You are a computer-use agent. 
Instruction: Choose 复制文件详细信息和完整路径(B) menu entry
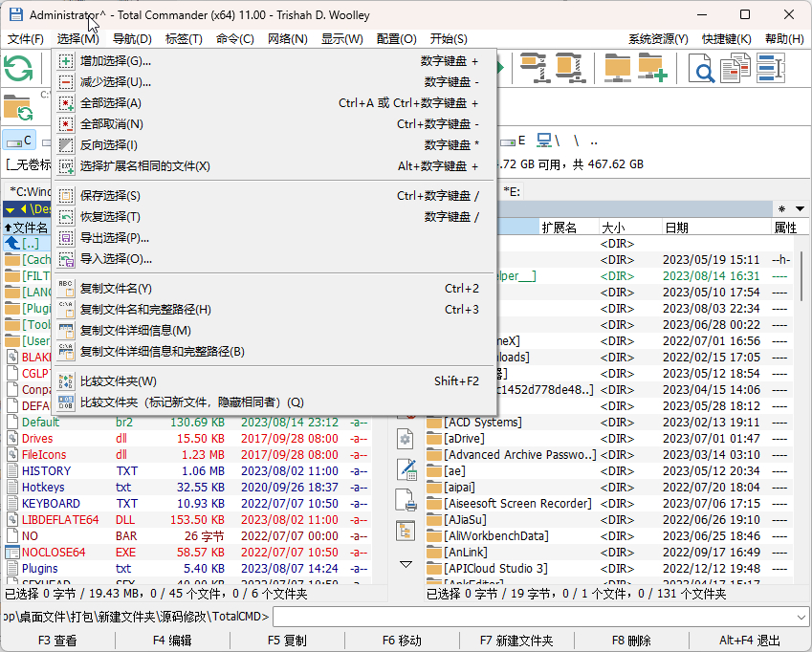click(274, 352)
